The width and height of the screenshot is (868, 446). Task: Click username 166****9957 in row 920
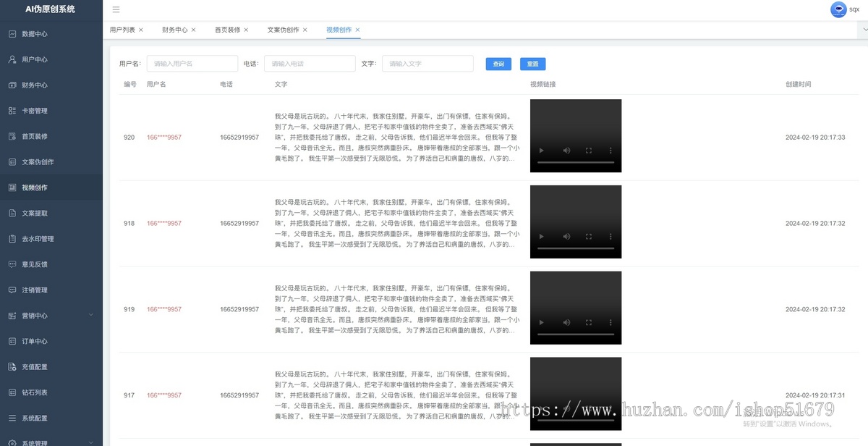[x=164, y=137]
